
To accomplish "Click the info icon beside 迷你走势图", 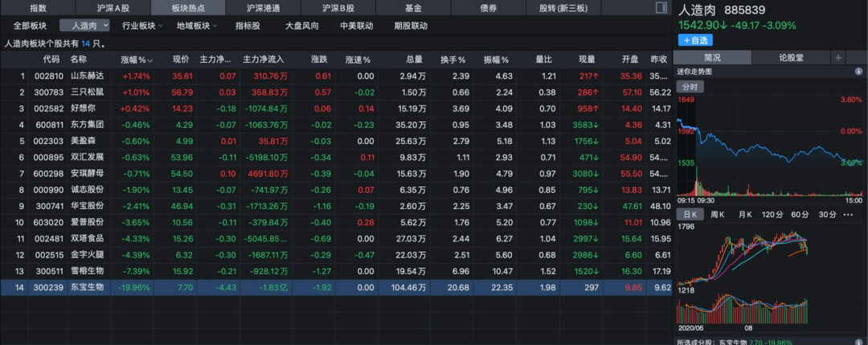I will (x=859, y=72).
